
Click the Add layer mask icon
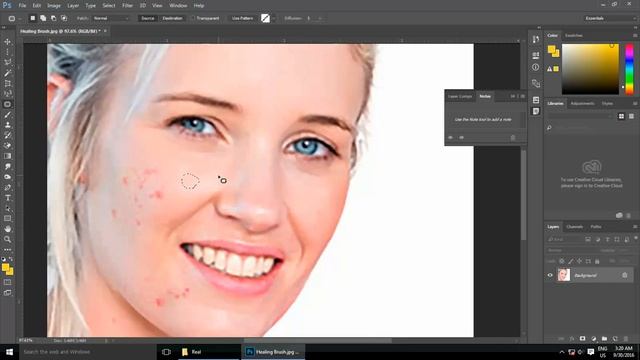(582, 339)
